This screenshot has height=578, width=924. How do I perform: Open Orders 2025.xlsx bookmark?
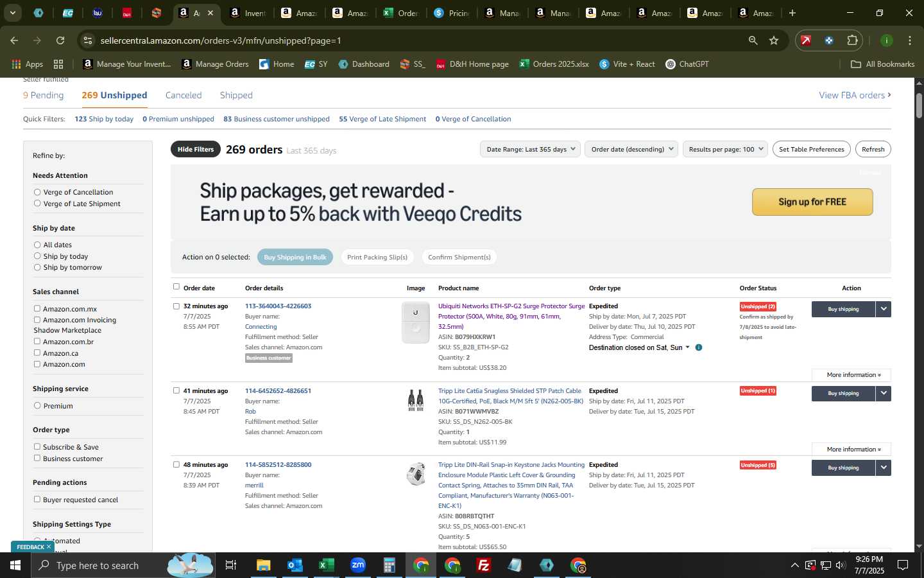point(554,64)
